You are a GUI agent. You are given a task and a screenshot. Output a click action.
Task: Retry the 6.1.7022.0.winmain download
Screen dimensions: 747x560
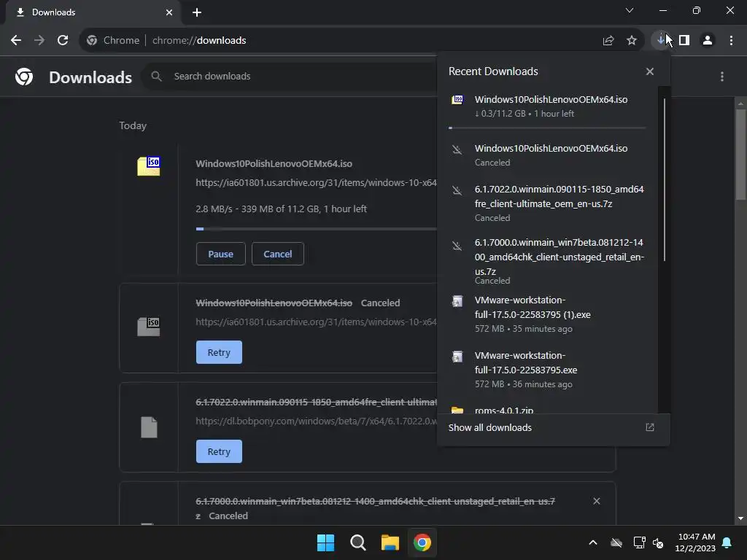pyautogui.click(x=219, y=451)
